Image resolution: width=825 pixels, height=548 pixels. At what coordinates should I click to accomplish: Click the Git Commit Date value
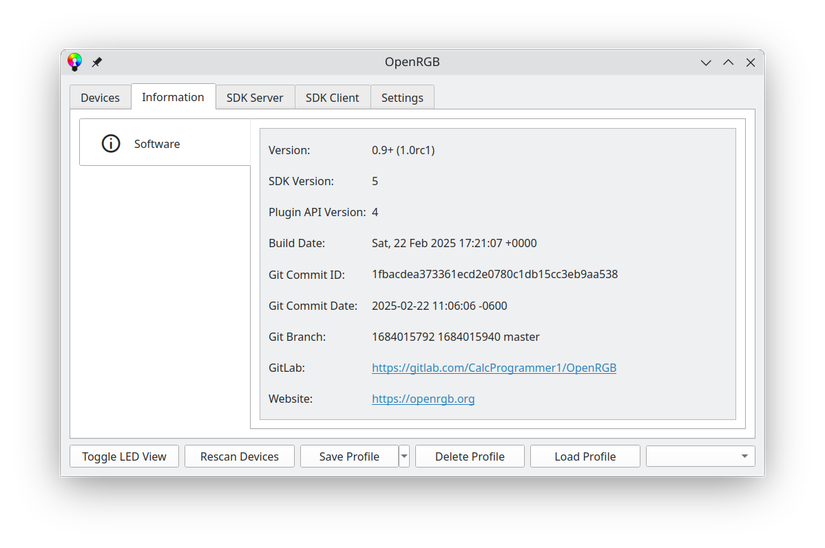point(439,306)
